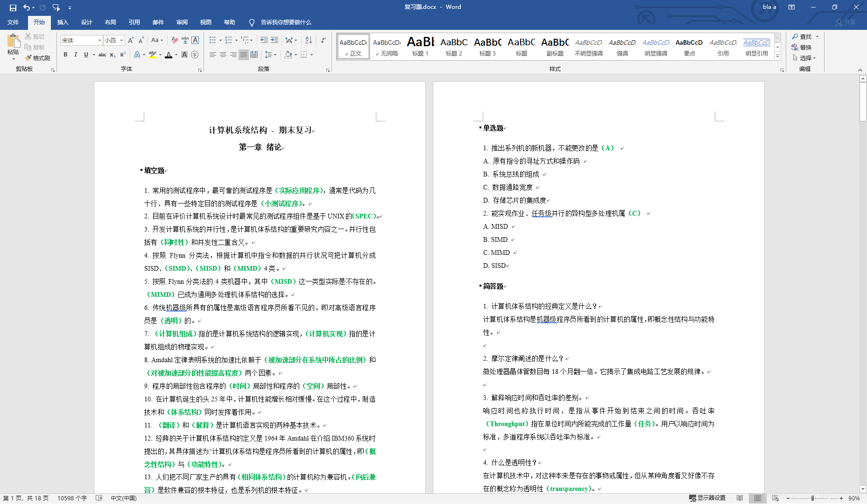This screenshot has width=867, height=504.
Task: Click the touch/mouse mode quick access icon
Action: tap(56, 7)
